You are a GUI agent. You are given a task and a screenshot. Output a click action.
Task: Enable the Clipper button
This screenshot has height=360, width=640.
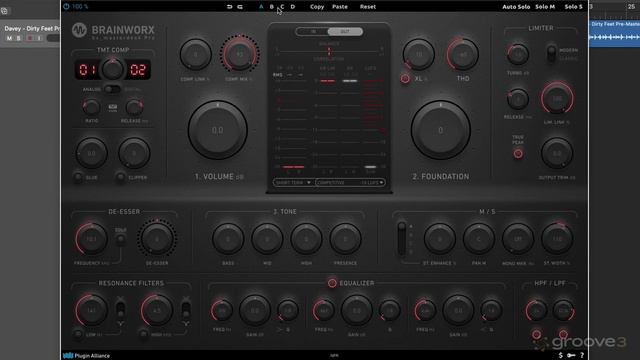tap(120, 177)
